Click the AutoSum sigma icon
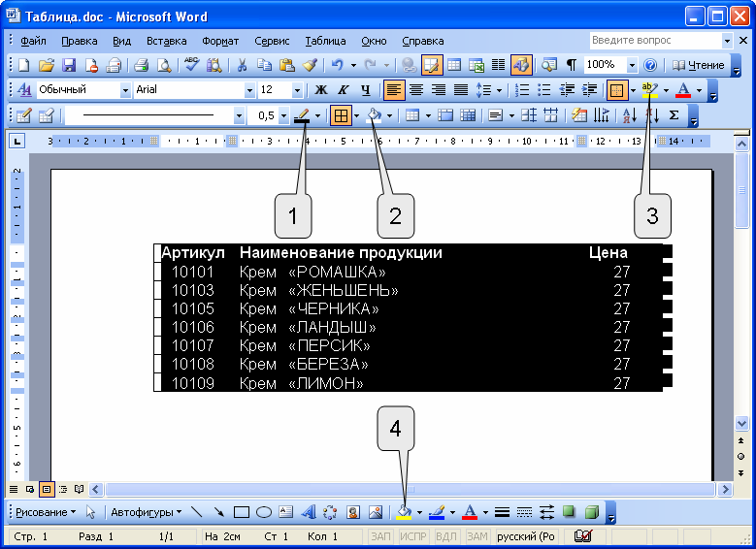 [674, 115]
